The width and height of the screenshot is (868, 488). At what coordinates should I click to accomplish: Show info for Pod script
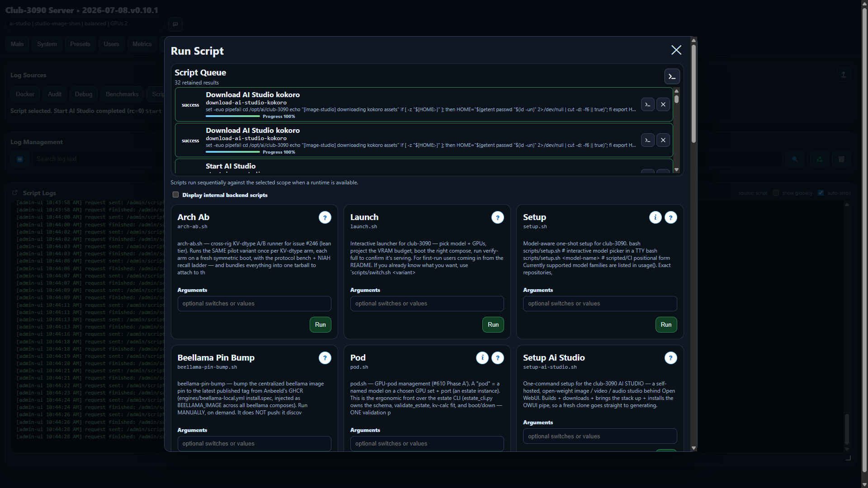(x=482, y=358)
